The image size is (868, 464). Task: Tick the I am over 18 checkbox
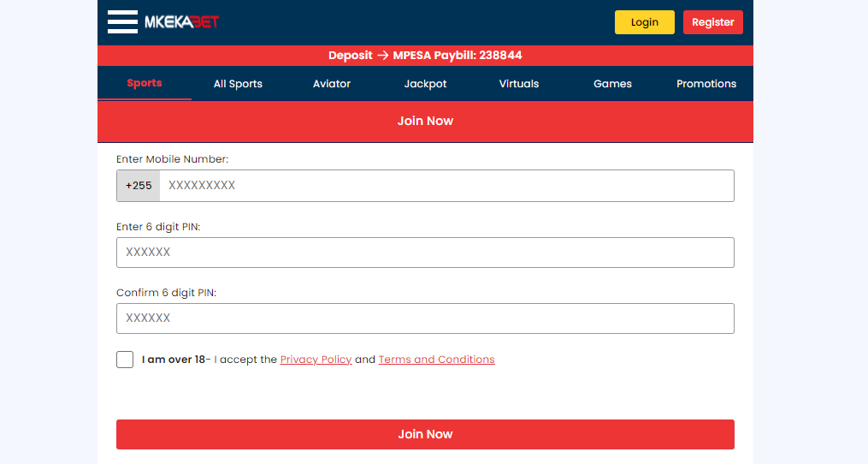pyautogui.click(x=125, y=360)
